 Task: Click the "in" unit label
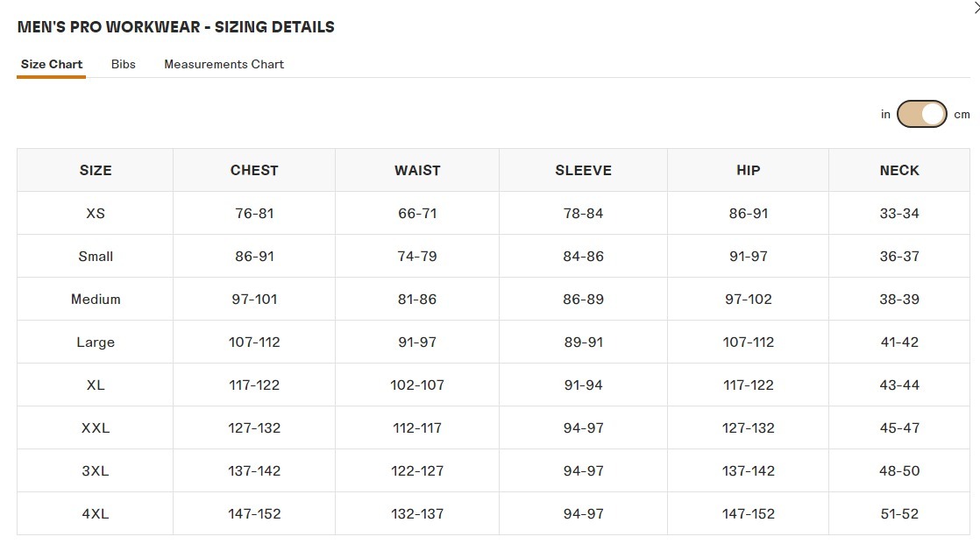(x=885, y=115)
